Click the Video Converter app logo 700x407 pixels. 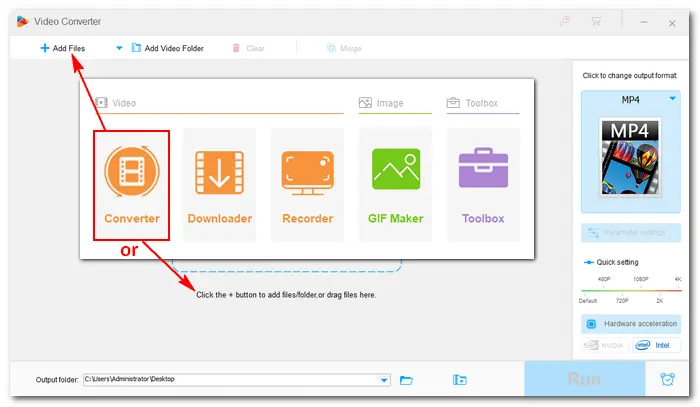pos(22,21)
